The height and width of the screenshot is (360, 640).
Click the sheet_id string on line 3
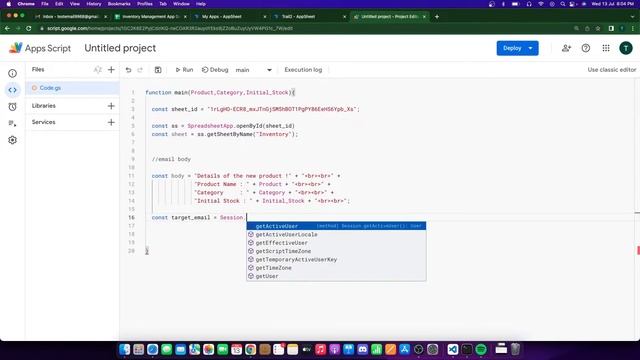click(283, 109)
